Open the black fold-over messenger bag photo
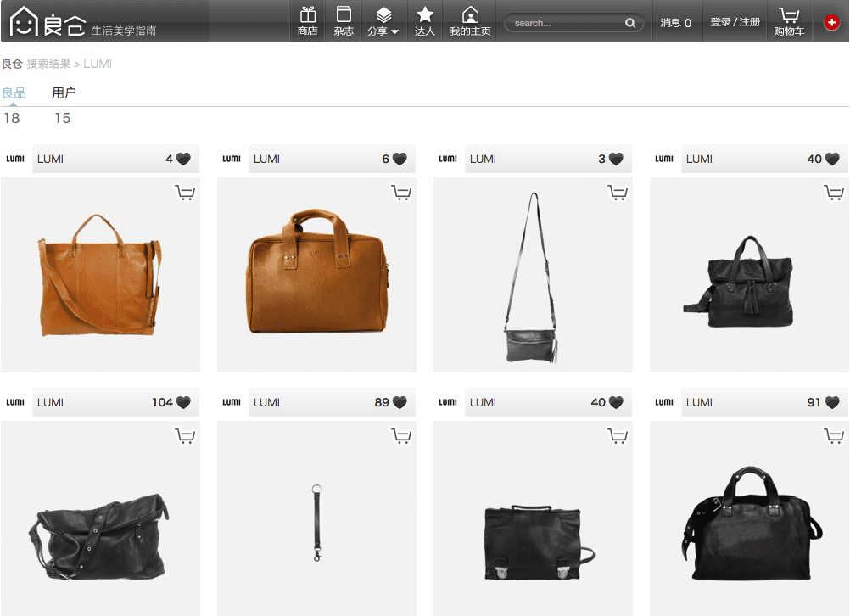 (x=100, y=518)
